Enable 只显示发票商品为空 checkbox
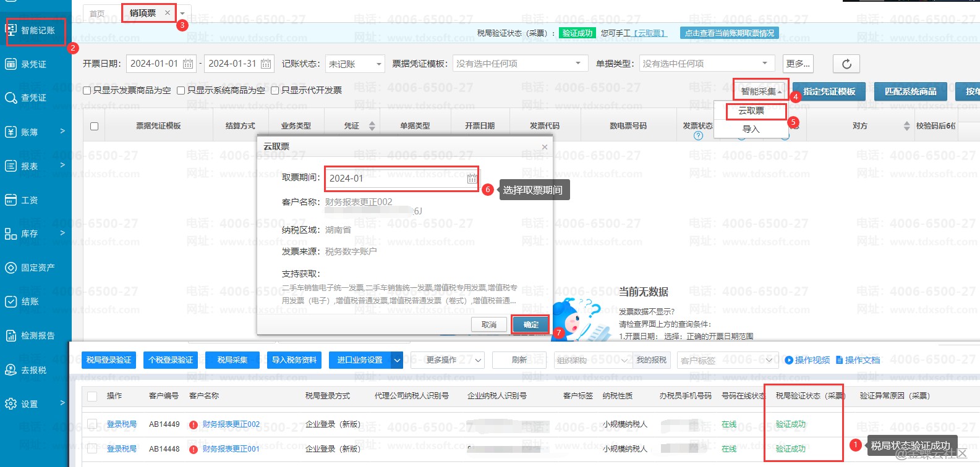980x467 pixels. coord(87,91)
